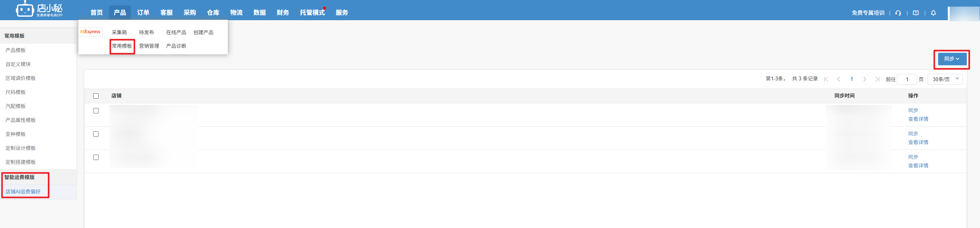Open 店铺AI运费偏好 in the sidebar
The image size is (980, 228).
[23, 191]
